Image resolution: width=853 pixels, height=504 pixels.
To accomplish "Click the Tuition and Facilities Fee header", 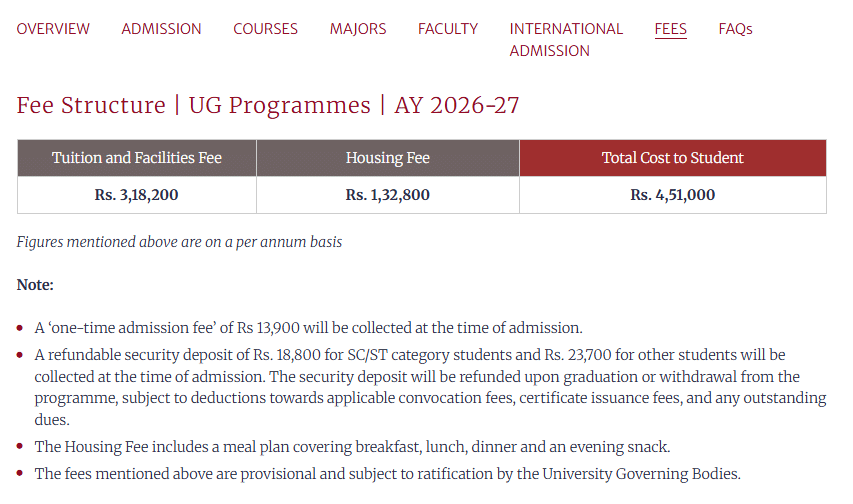I will (x=137, y=158).
